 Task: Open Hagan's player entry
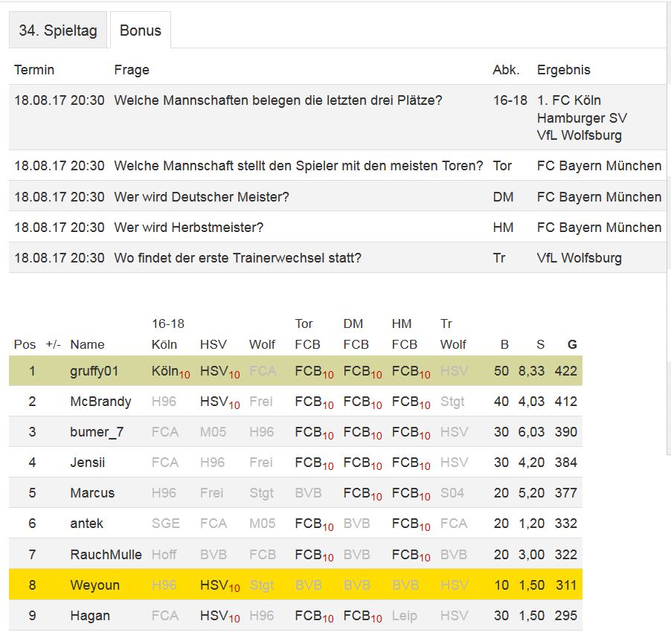(90, 616)
